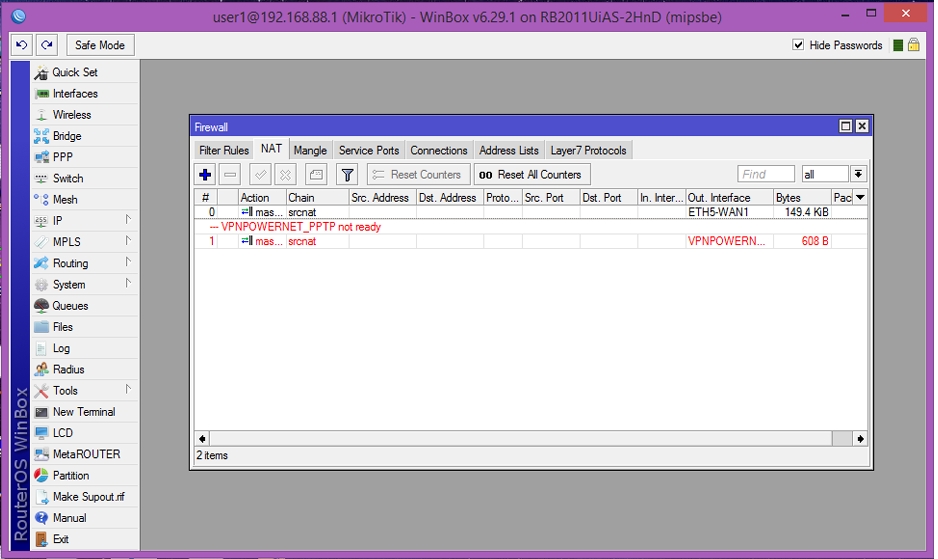The height and width of the screenshot is (559, 938).
Task: Expand the Routing submenu
Action: (128, 262)
